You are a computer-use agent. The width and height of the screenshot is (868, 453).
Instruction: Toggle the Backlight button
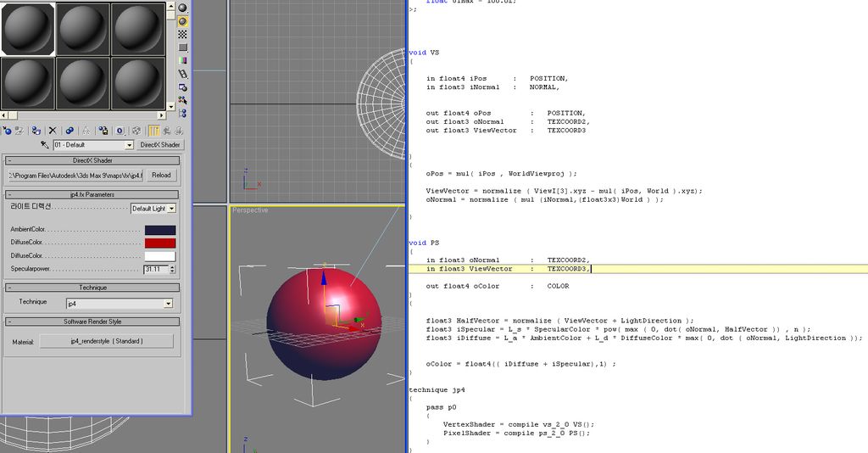coord(182,21)
